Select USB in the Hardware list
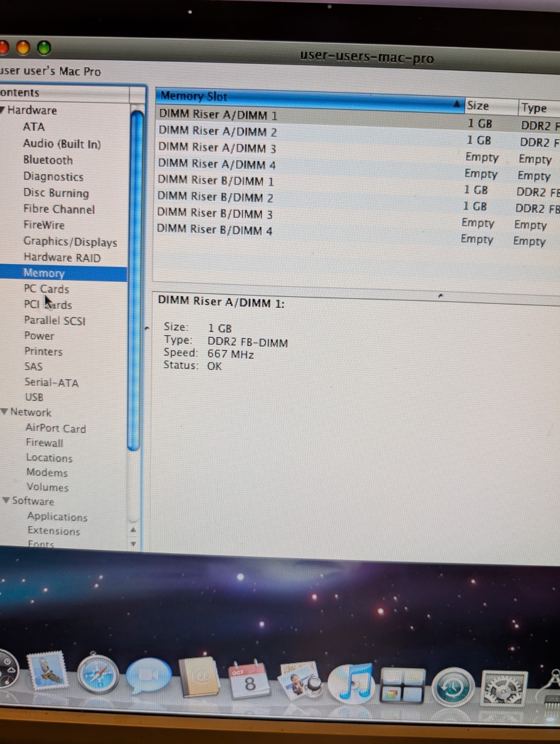This screenshot has height=744, width=560. (x=34, y=397)
